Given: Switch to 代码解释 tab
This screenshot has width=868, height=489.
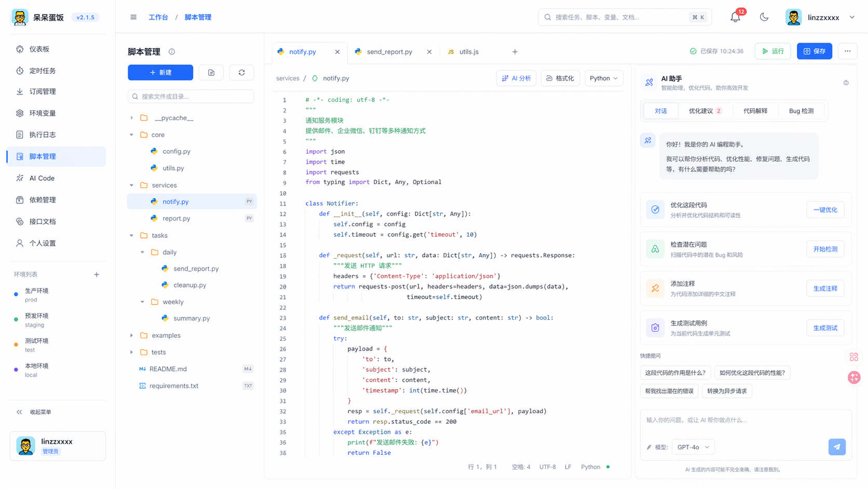Looking at the screenshot, I should pos(755,111).
